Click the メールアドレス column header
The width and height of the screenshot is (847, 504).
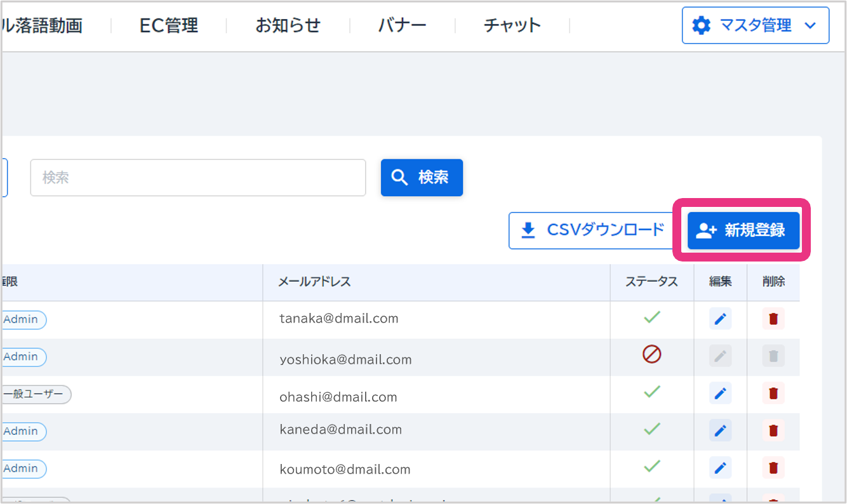[315, 282]
